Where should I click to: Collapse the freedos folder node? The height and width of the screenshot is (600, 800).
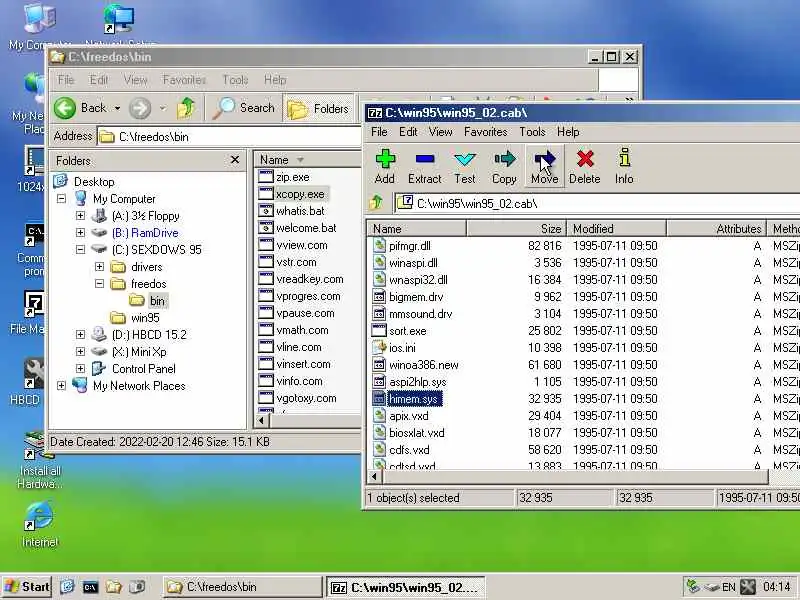[99, 284]
